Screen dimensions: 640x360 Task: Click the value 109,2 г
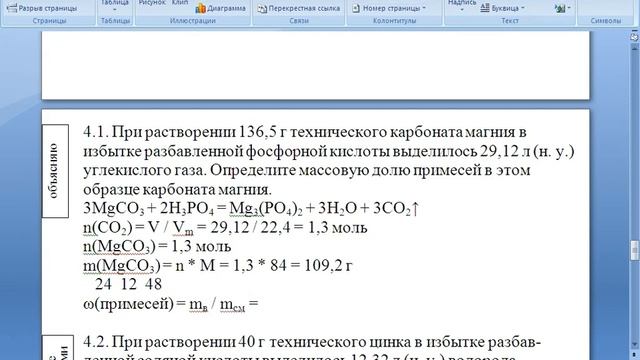click(328, 266)
